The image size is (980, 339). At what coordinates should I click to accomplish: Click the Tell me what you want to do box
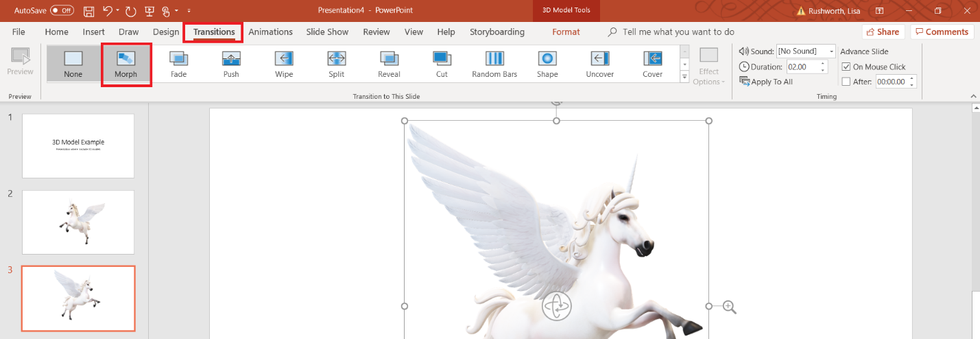(671, 32)
